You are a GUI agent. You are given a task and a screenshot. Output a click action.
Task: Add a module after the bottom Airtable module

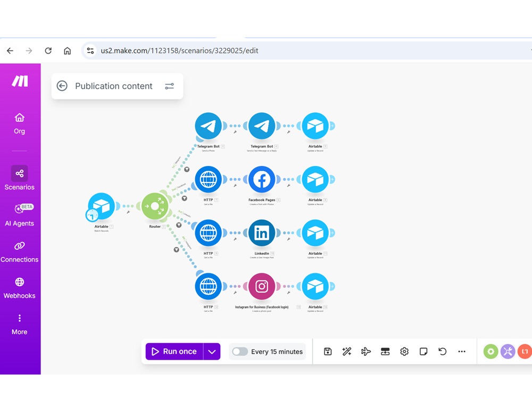pyautogui.click(x=332, y=286)
